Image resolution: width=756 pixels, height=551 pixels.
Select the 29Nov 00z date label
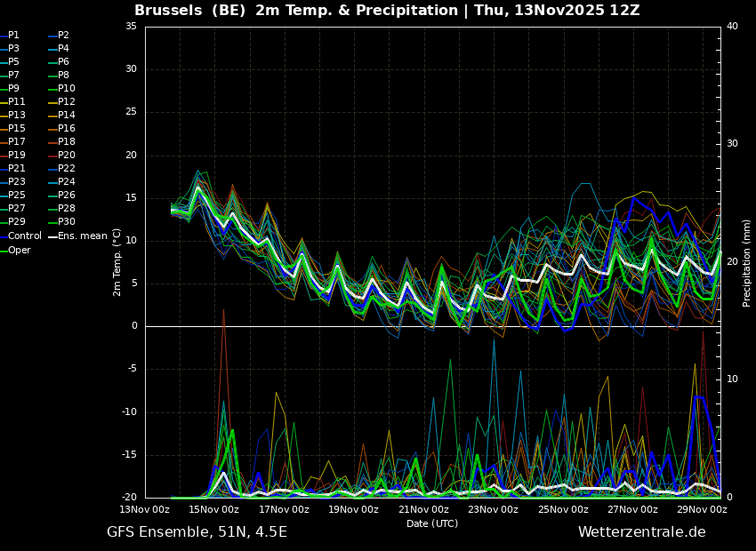point(702,509)
